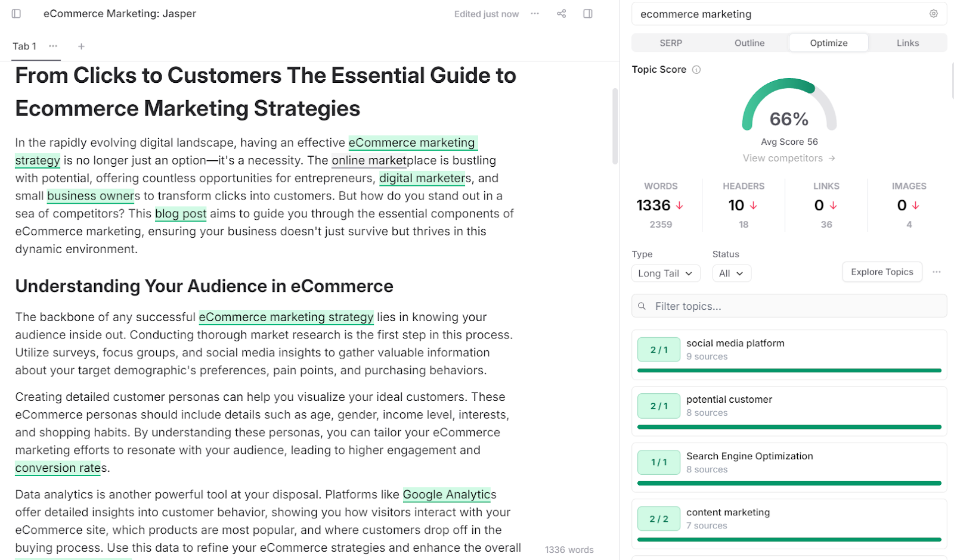Click the Filter topics search field
The image size is (954, 560).
789,306
